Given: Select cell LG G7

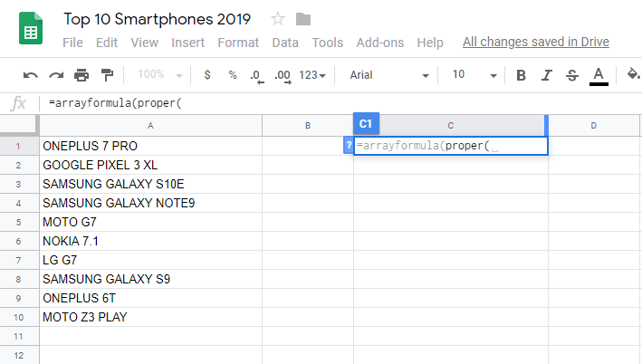Looking at the screenshot, I should pyautogui.click(x=150, y=261).
